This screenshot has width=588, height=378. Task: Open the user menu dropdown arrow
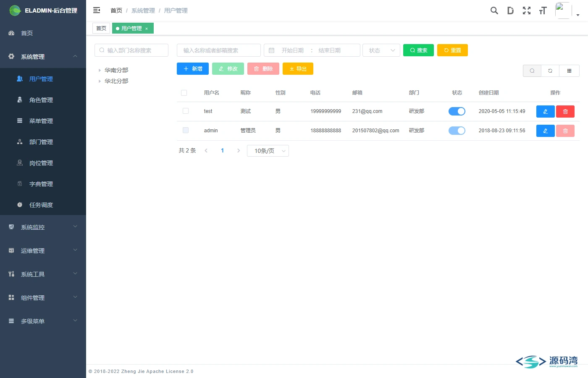(x=578, y=15)
